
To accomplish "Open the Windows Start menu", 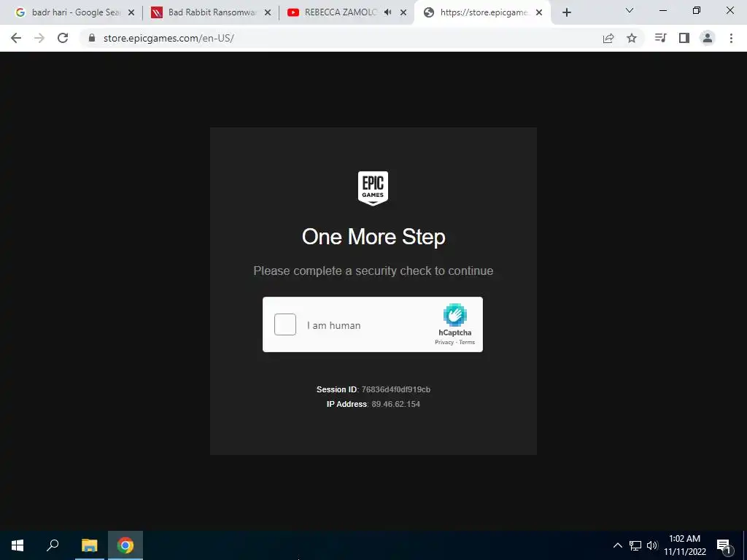I will tap(18, 545).
